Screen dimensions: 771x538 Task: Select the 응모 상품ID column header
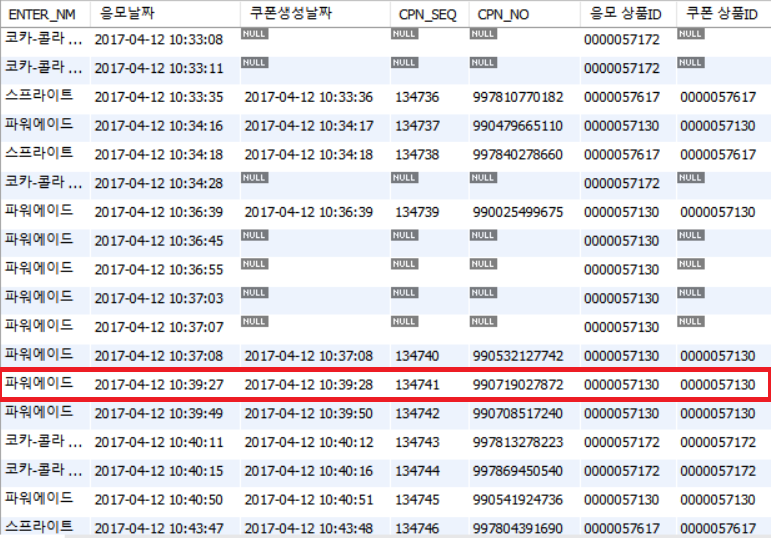pyautogui.click(x=621, y=14)
